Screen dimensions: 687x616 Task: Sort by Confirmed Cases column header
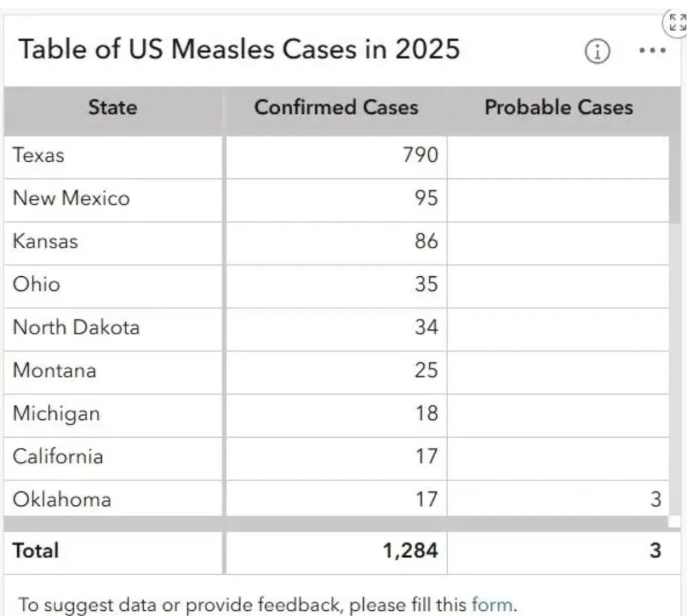click(x=336, y=108)
